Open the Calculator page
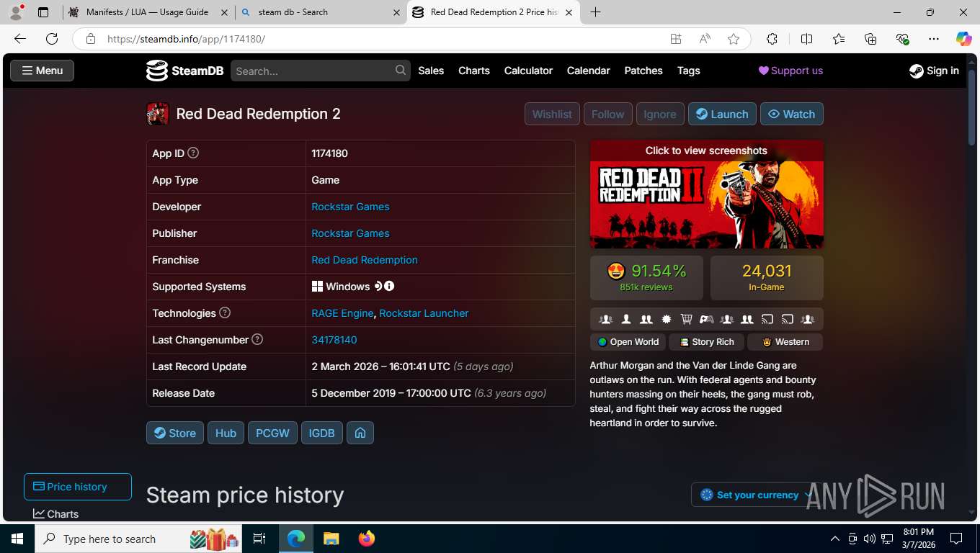980x553 pixels. 528,71
